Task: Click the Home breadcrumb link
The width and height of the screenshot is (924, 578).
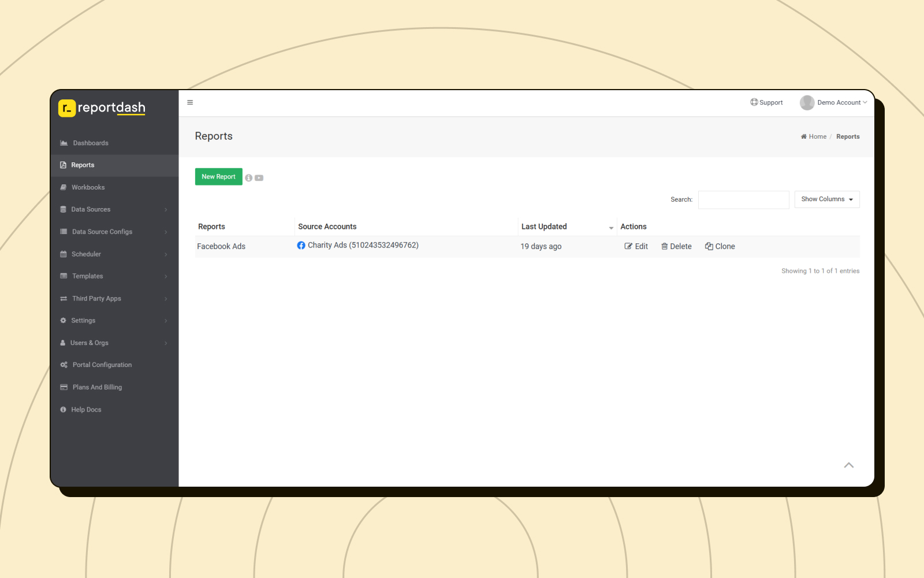Action: pyautogui.click(x=814, y=136)
